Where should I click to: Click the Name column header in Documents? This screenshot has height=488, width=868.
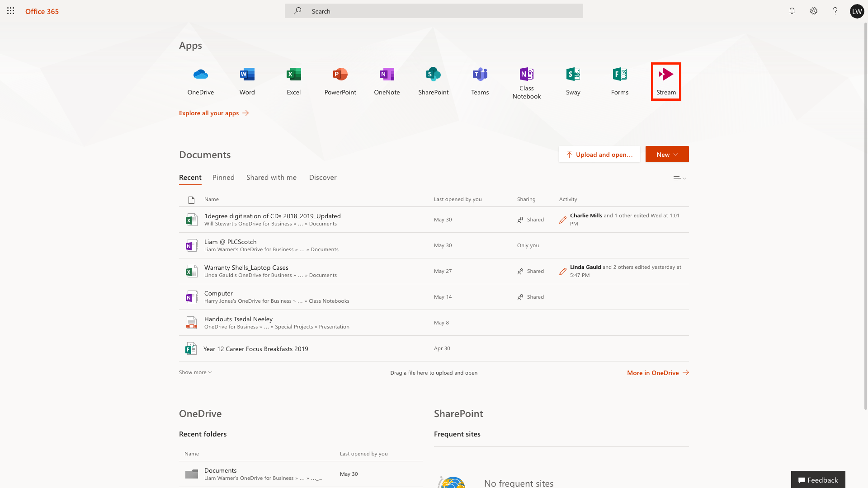coord(212,199)
